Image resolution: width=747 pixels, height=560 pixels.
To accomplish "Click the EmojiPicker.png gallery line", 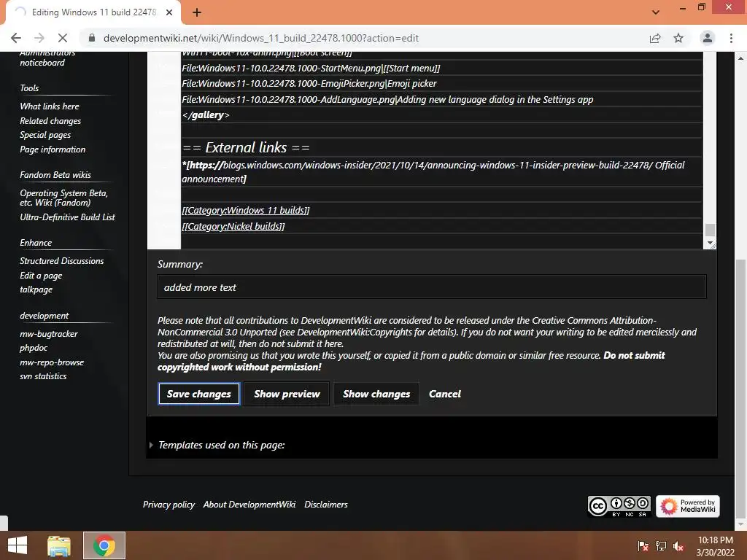I will click(309, 83).
